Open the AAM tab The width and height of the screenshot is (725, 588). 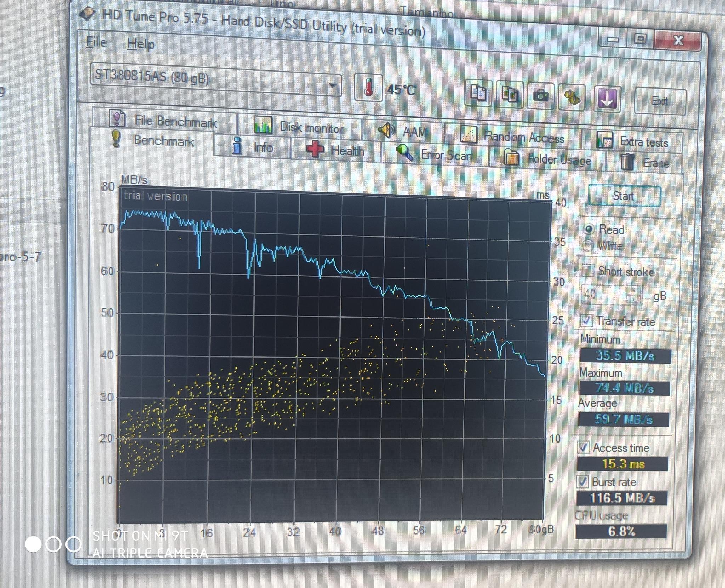click(x=403, y=131)
